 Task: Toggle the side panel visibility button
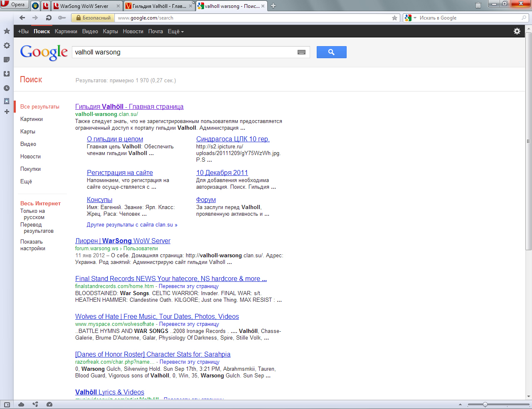[x=7, y=404]
